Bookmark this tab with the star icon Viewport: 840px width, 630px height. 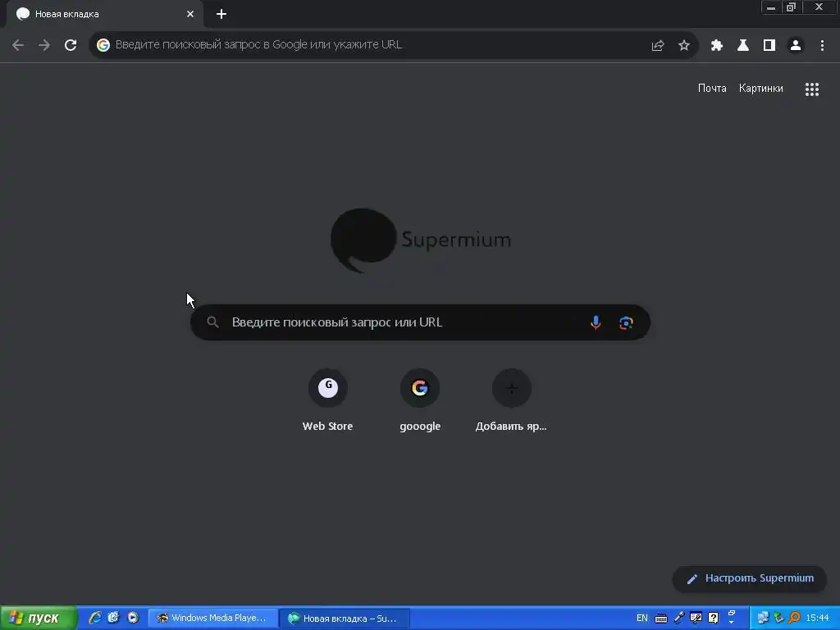click(684, 46)
